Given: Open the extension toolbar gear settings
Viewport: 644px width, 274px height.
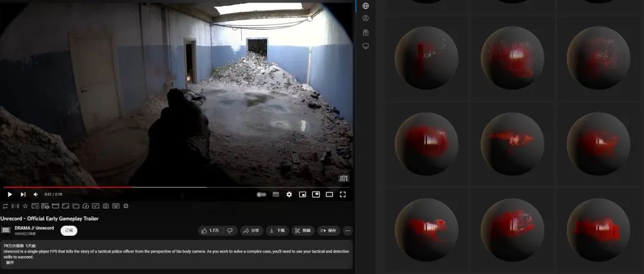Looking at the screenshot, I should pyautogui.click(x=126, y=206).
